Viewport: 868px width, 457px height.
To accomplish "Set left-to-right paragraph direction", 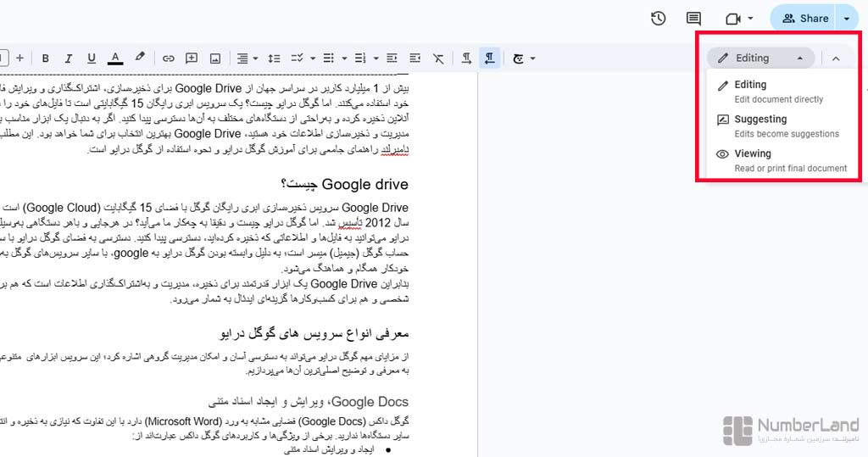I will 467,59.
